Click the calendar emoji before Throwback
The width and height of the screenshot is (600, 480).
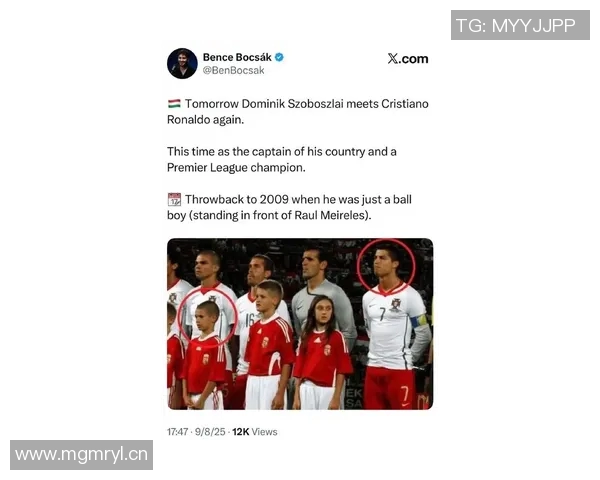(174, 199)
